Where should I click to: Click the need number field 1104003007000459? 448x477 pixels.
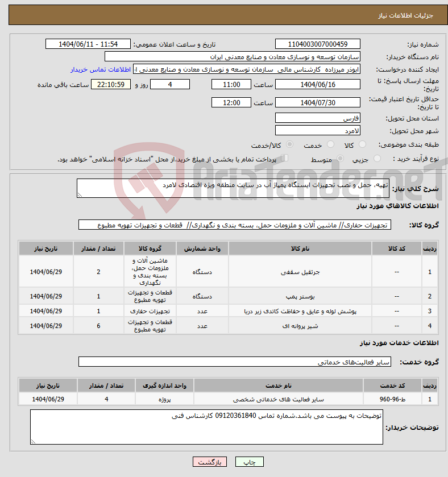[318, 44]
